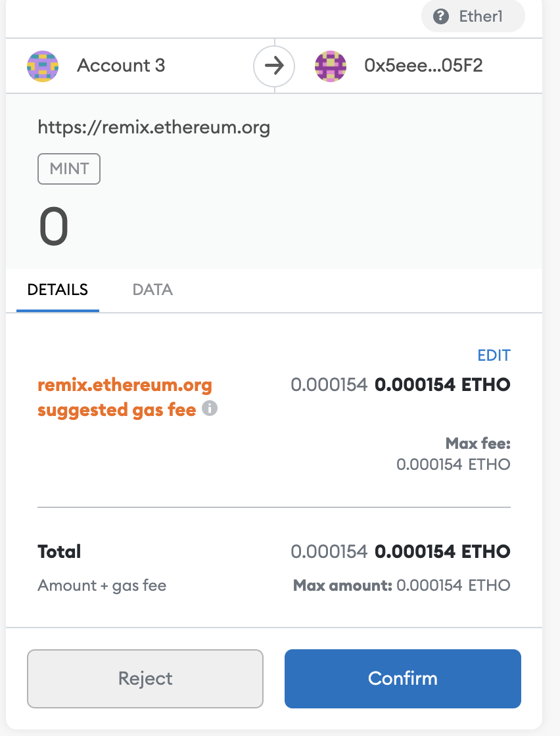
Task: Click the Total amount in ETHO
Action: 442,551
